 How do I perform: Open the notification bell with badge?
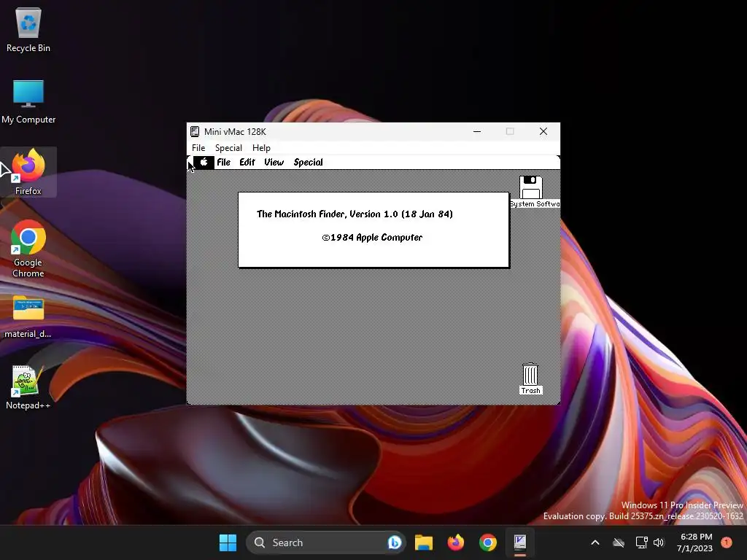(x=727, y=542)
